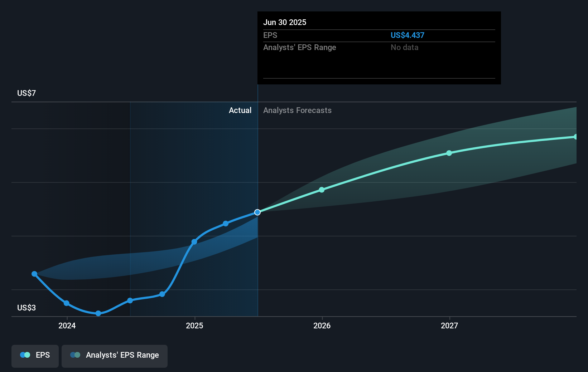Click the first EPS data point in late 2023

pos(34,274)
